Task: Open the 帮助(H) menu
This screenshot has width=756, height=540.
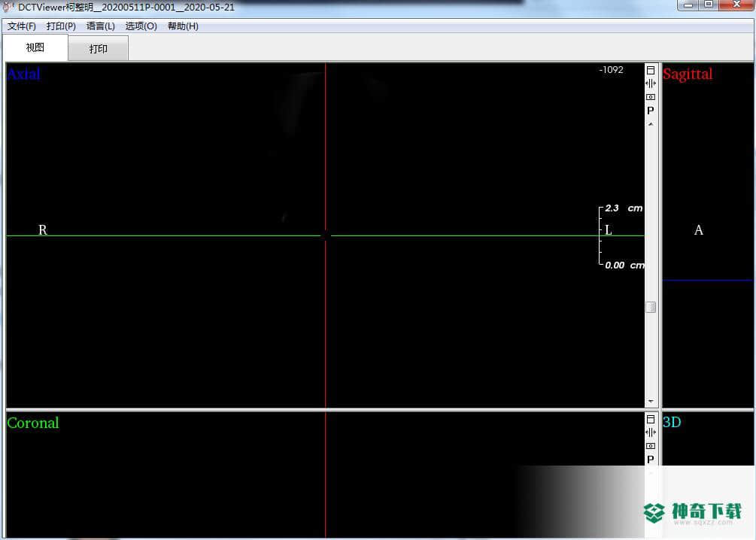Action: point(184,26)
